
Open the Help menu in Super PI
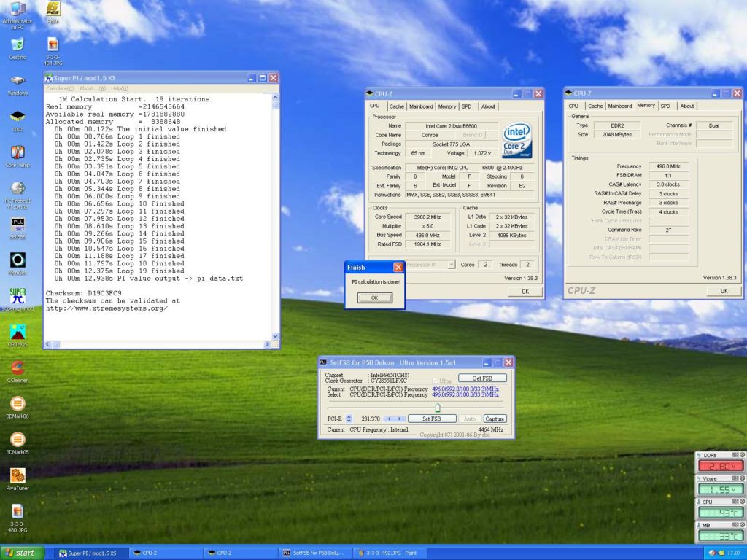click(119, 88)
